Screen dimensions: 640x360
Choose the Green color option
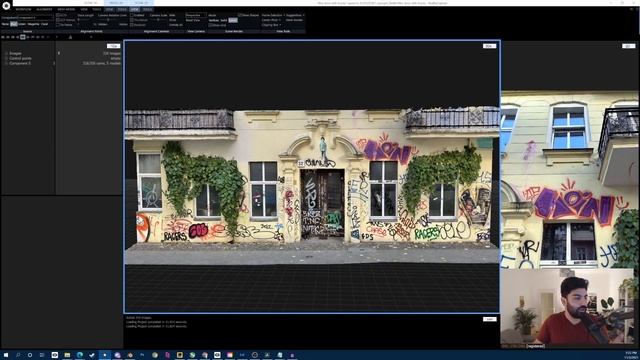coord(21,24)
